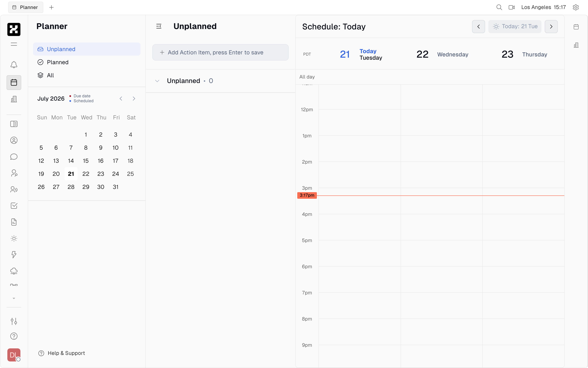Open the Planner calendar icon in sidebar
The width and height of the screenshot is (588, 368).
pyautogui.click(x=14, y=83)
